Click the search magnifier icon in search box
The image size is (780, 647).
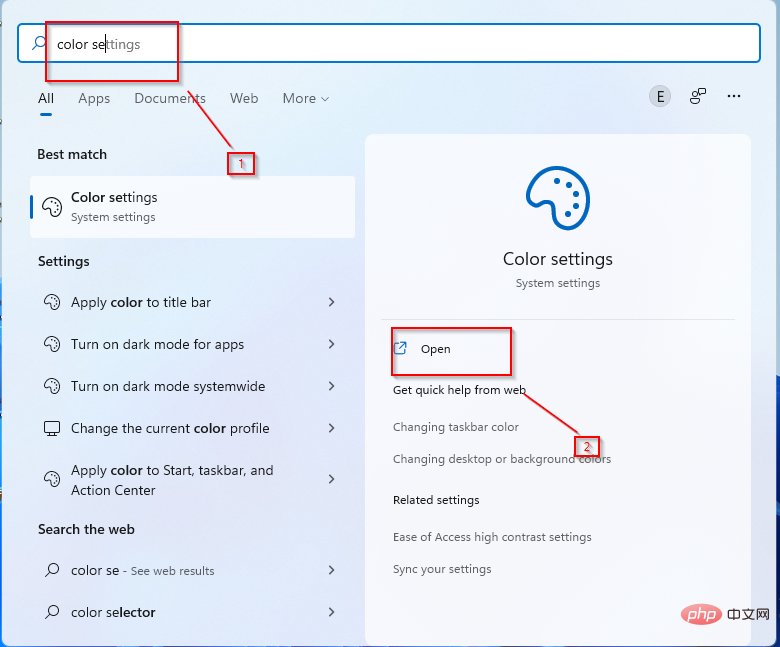[39, 44]
